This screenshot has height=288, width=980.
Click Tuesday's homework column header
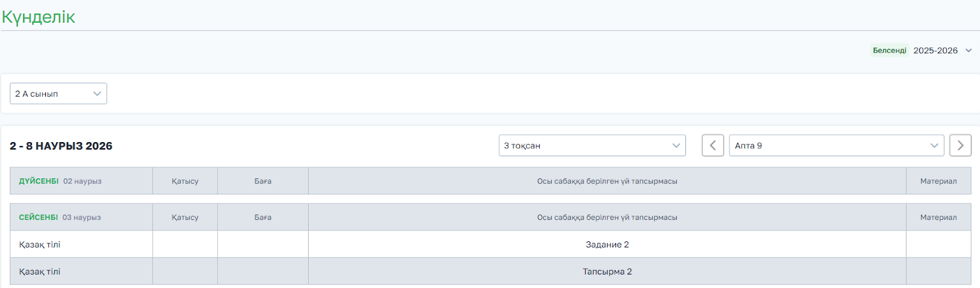click(607, 217)
